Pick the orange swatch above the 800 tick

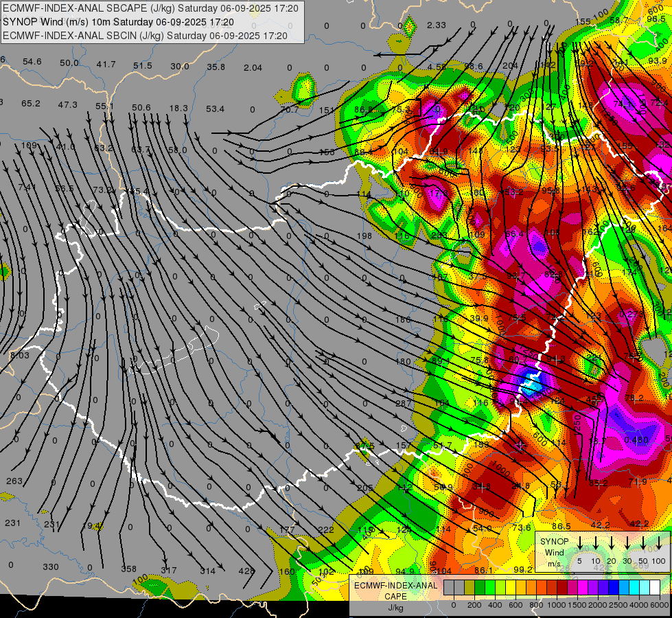pos(531,587)
